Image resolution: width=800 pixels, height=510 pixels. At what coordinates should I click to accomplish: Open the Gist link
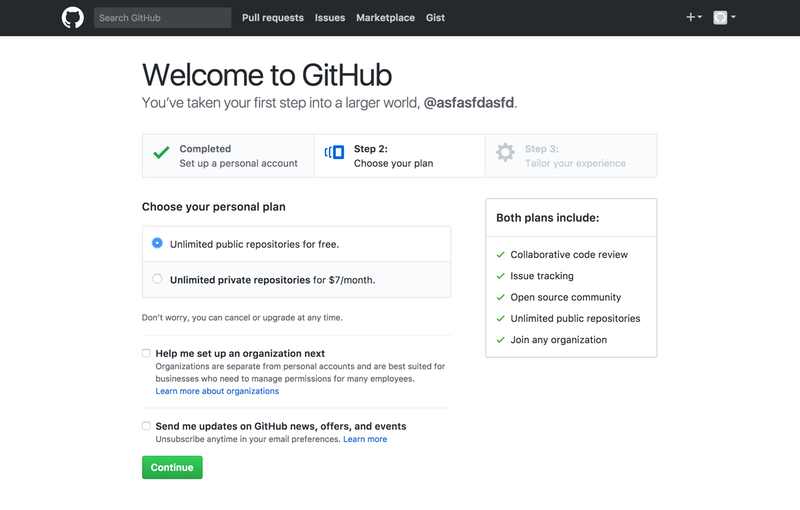435,18
